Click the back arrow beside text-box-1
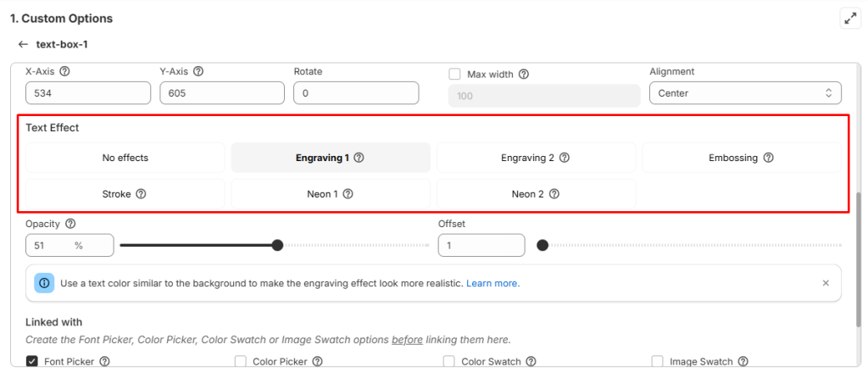Screen dimensions: 868x378 tap(23, 44)
